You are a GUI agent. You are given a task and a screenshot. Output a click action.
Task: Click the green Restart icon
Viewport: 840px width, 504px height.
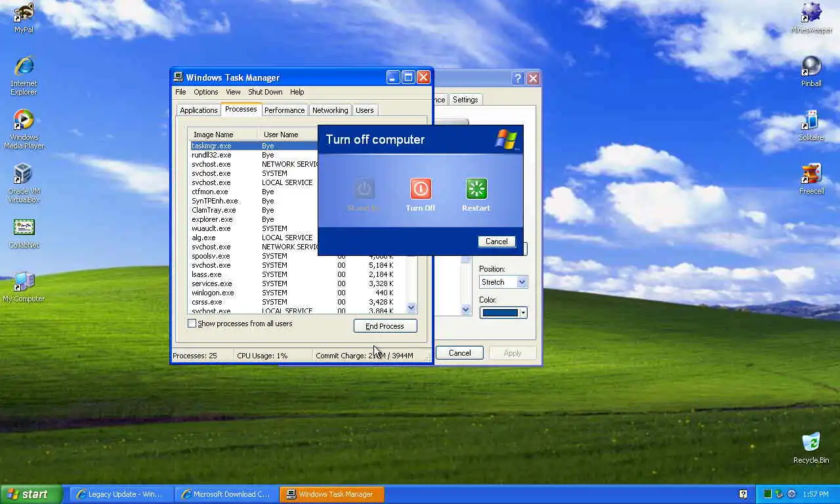pos(476,189)
